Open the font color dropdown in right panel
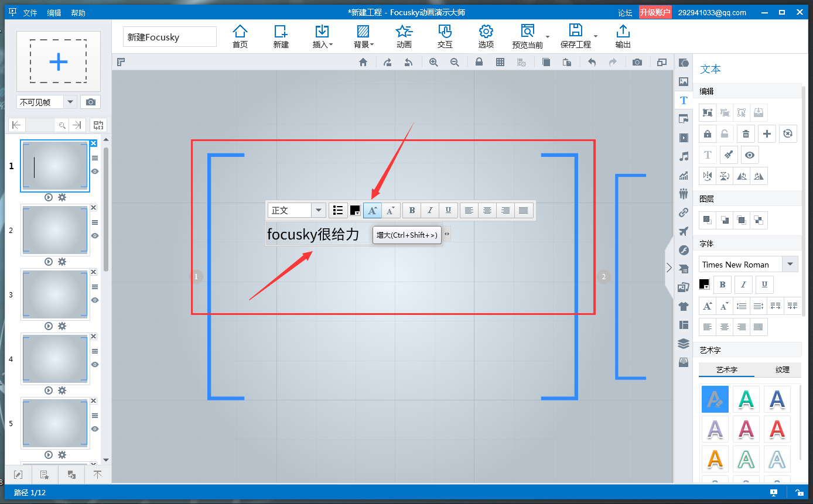Screen dimensions: 813x504 pos(704,284)
